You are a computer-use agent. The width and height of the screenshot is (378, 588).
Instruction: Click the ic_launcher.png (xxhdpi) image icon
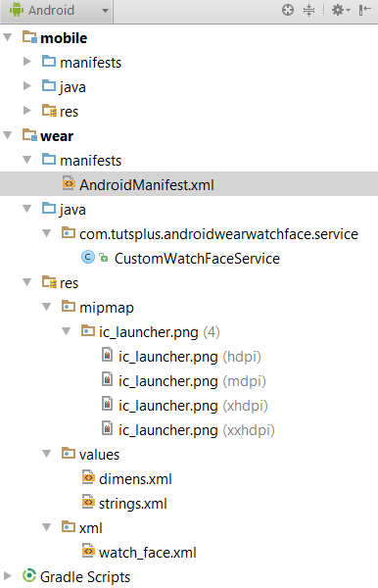(x=107, y=428)
